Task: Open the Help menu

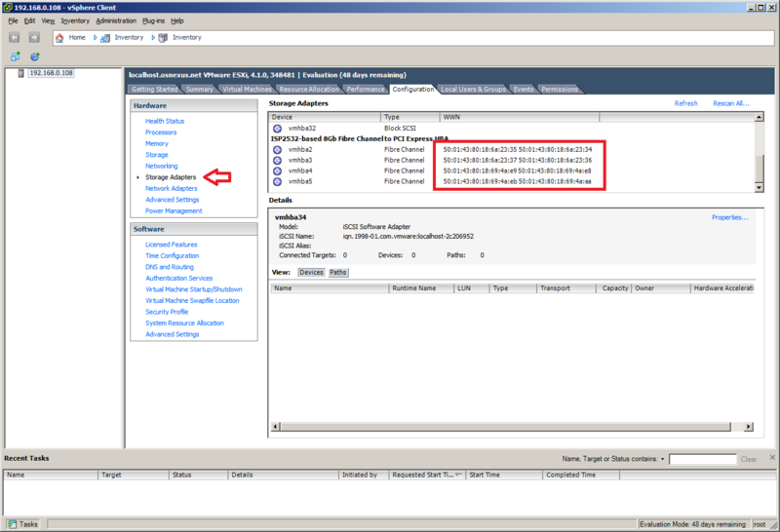Action: (x=177, y=20)
